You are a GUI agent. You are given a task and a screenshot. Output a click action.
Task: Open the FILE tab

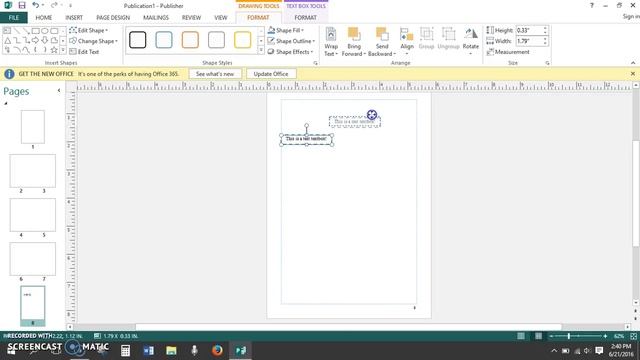pyautogui.click(x=14, y=18)
